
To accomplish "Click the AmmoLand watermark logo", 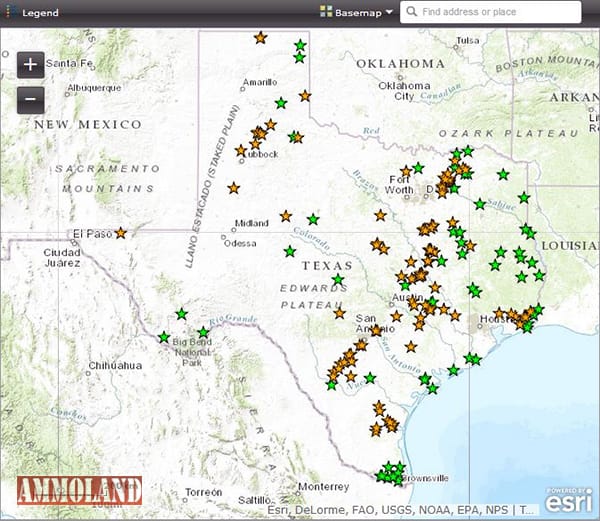I will [79, 491].
